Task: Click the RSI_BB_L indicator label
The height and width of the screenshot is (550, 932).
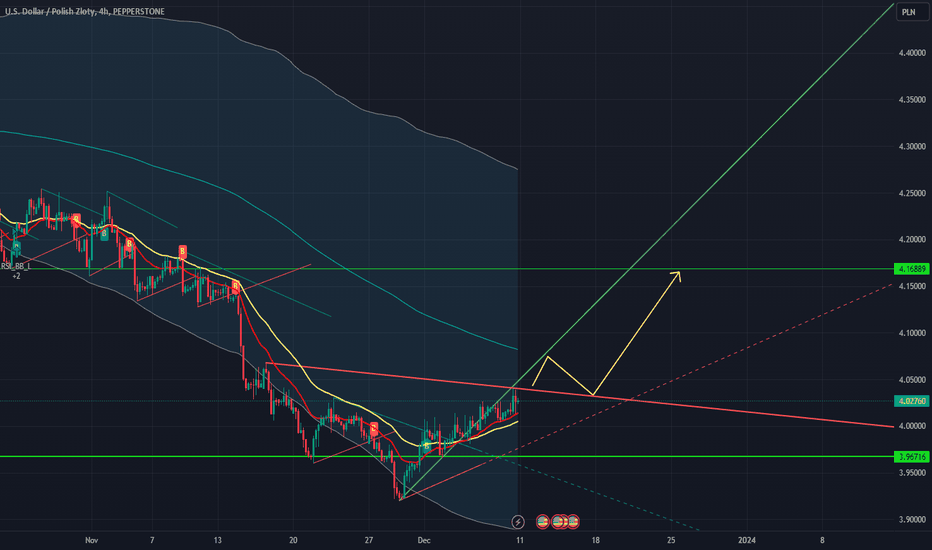Action: (15, 266)
